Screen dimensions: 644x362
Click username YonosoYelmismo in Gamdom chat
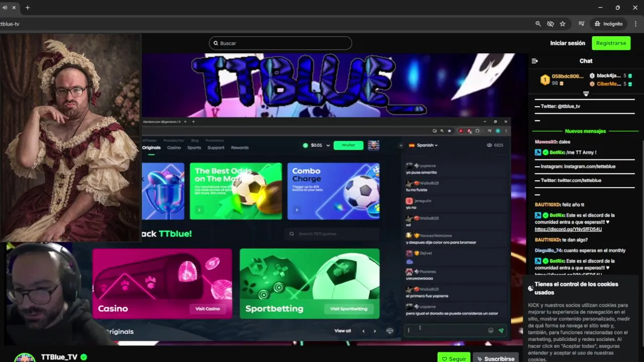436,235
